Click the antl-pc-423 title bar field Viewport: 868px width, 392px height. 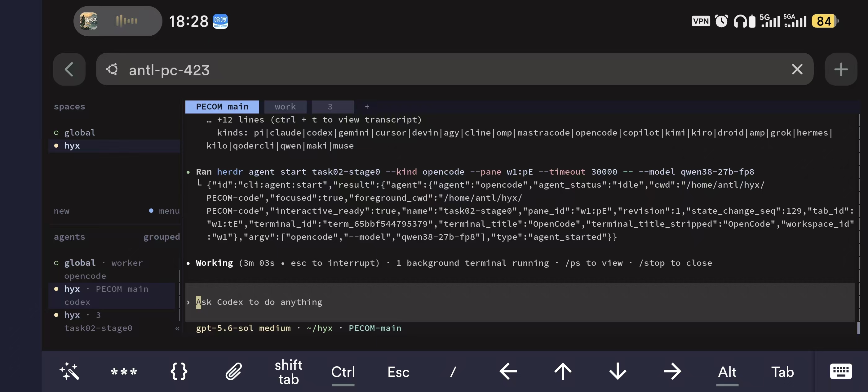[454, 69]
